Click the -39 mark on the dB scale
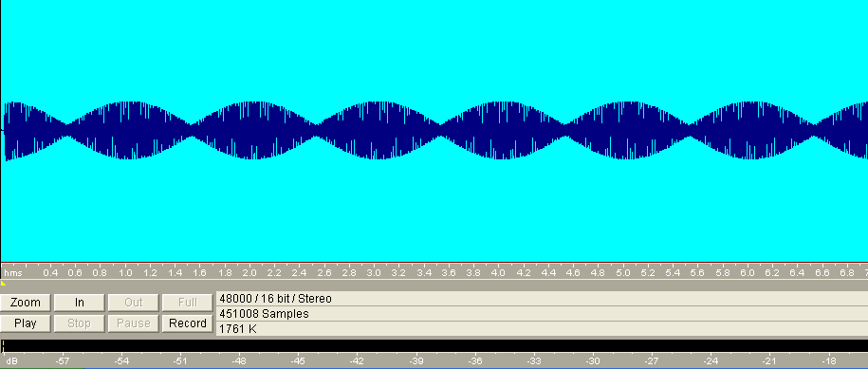Viewport: 868px width, 369px height. 416,361
